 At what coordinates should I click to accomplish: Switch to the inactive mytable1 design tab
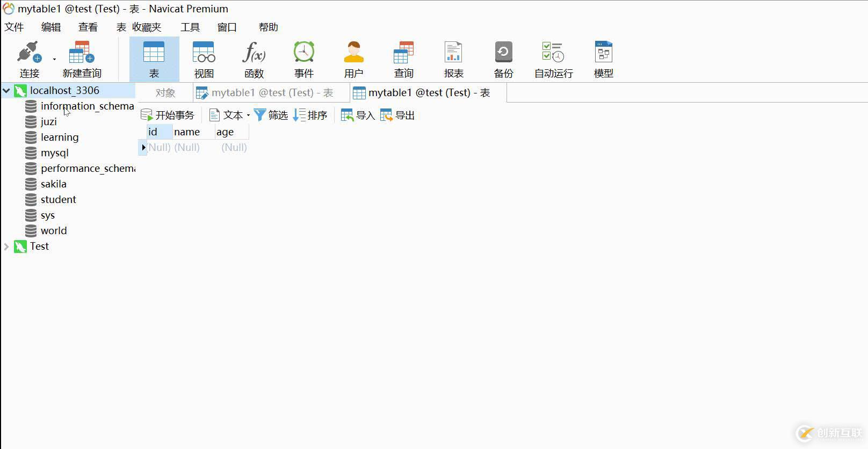tap(271, 93)
